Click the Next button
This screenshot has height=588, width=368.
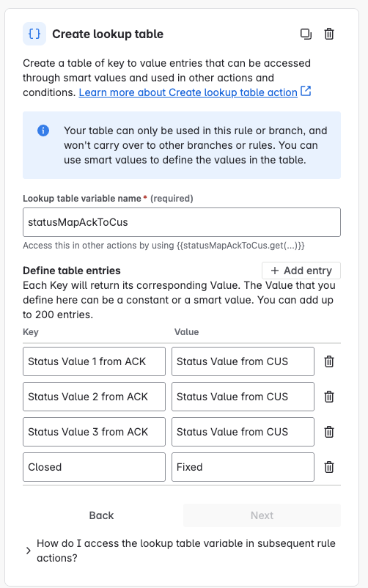(x=262, y=515)
